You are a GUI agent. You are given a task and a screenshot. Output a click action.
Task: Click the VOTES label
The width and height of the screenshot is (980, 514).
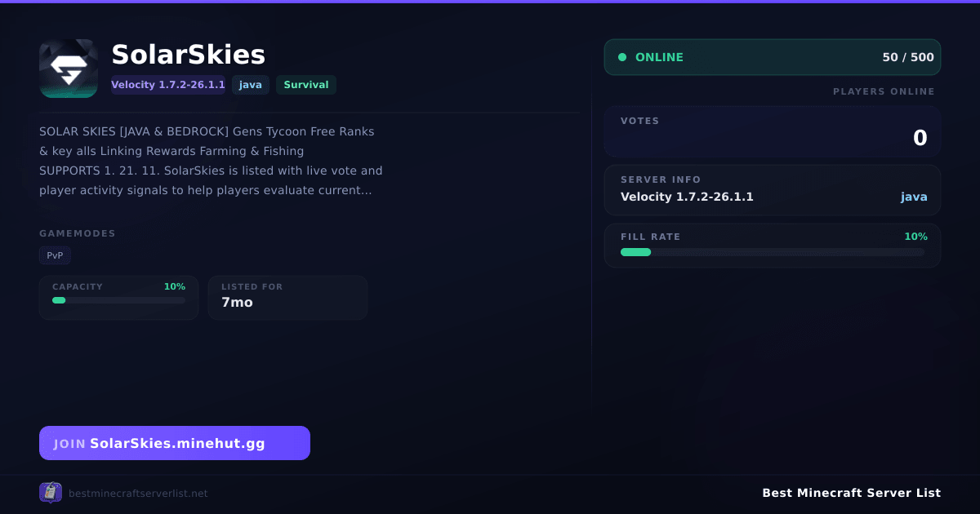pos(640,121)
